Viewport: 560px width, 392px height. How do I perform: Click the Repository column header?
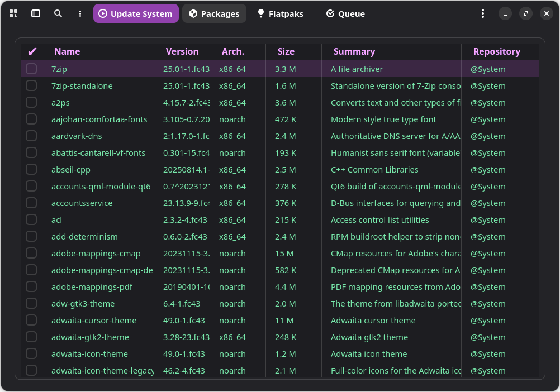pyautogui.click(x=496, y=51)
